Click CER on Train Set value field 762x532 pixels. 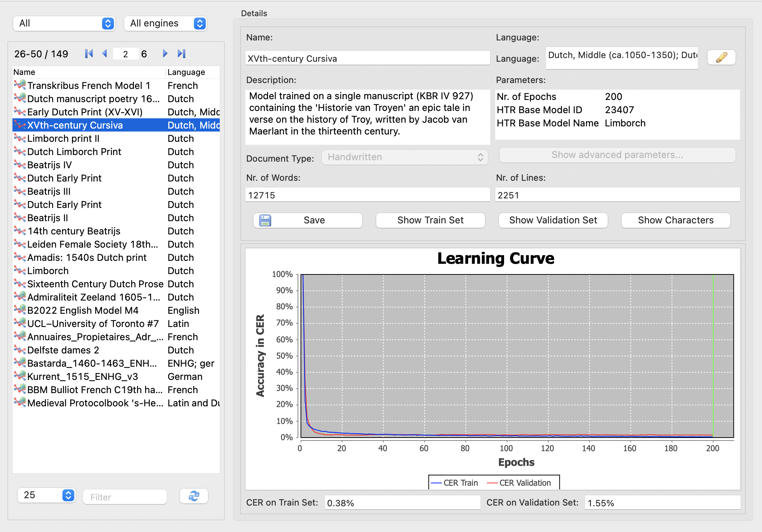[402, 503]
